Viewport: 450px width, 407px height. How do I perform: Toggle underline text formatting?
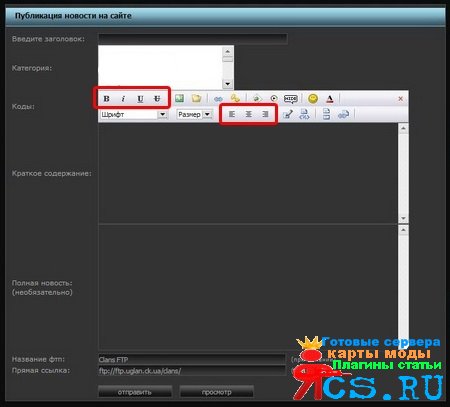click(x=140, y=99)
